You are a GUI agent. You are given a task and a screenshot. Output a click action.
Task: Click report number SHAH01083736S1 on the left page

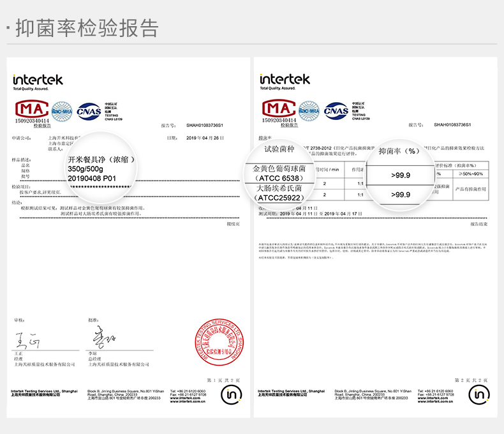pos(205,125)
